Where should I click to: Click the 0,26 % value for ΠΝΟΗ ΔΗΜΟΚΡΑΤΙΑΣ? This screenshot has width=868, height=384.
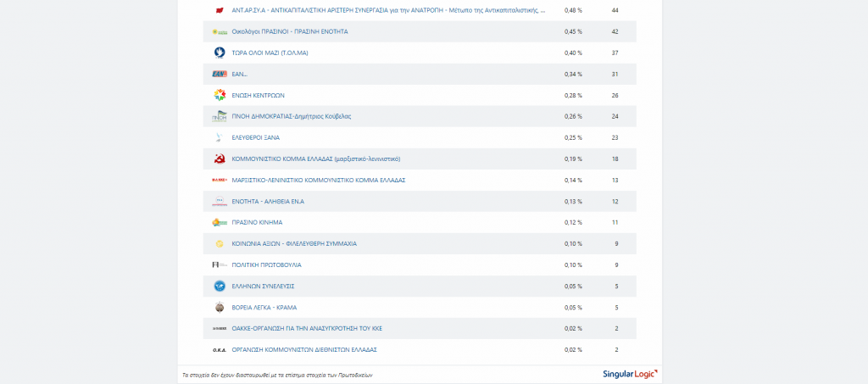point(573,116)
